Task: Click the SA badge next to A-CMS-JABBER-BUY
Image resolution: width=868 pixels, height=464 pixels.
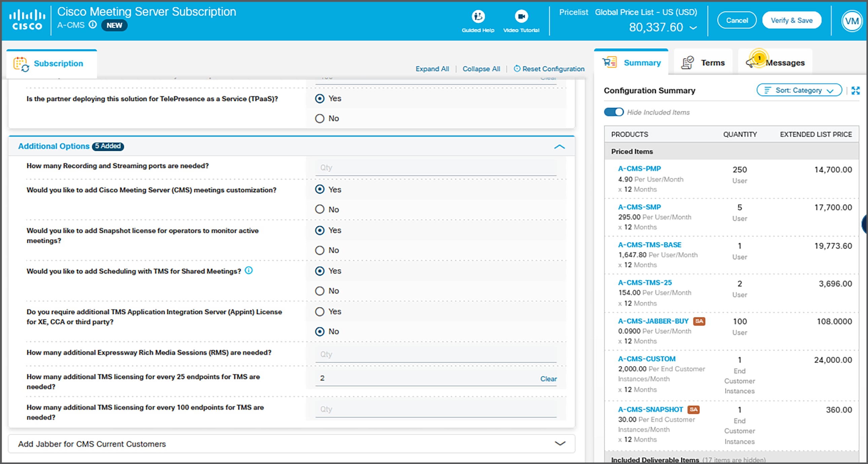Action: [699, 321]
